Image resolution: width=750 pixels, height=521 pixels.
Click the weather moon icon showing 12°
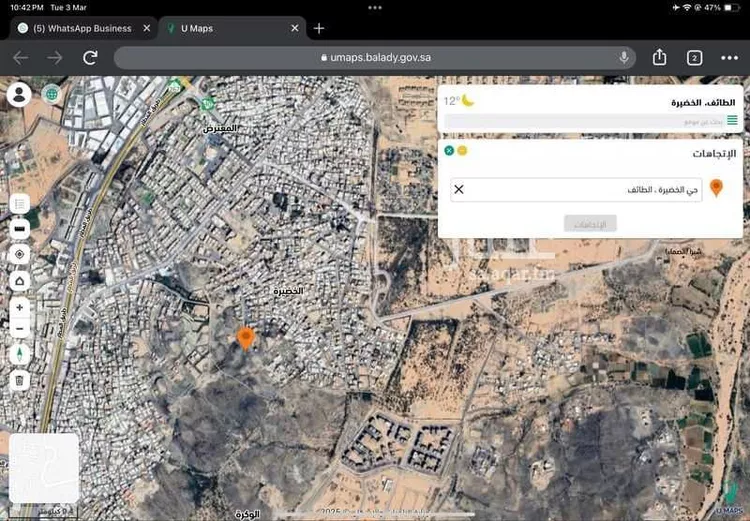468,101
